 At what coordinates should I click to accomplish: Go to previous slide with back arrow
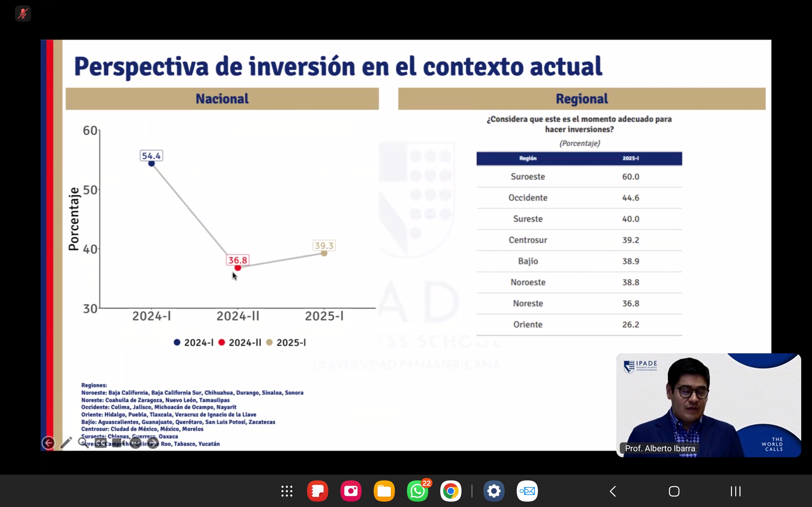[x=48, y=443]
